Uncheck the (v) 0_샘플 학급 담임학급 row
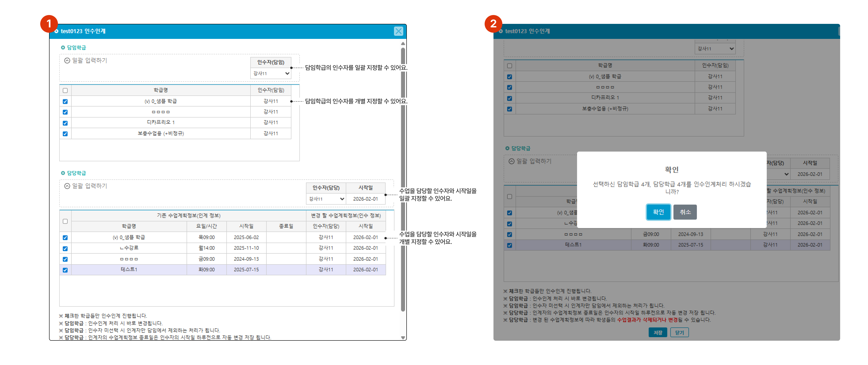 (x=65, y=101)
